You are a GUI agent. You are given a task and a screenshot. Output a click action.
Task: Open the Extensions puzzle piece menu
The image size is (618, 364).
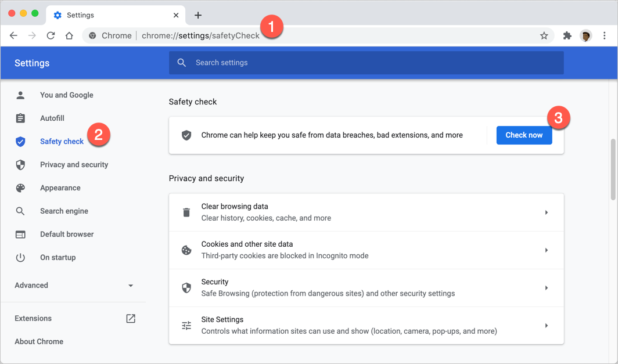click(567, 35)
